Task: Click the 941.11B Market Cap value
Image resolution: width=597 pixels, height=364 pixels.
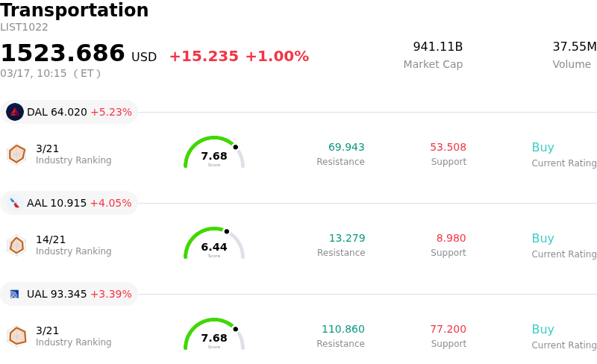Action: click(x=437, y=47)
